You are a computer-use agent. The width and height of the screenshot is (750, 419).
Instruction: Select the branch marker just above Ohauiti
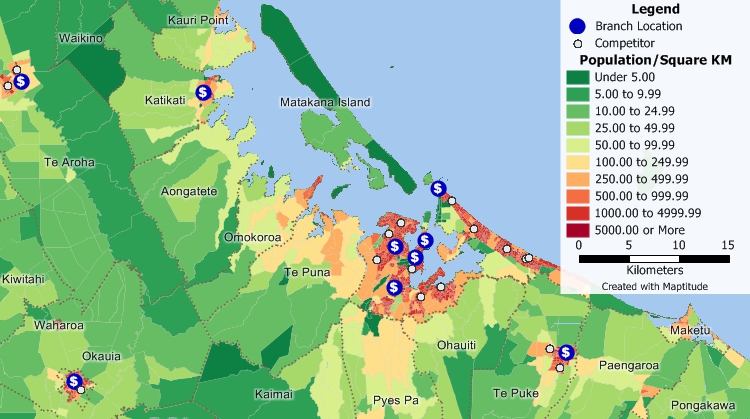coord(396,286)
